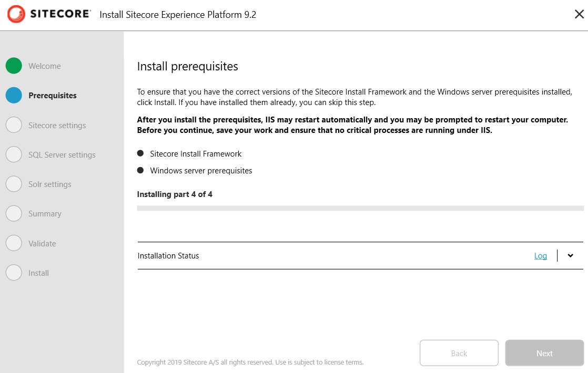Click the SQL Server settings step circle
Viewport: 588px width, 373px height.
point(14,154)
